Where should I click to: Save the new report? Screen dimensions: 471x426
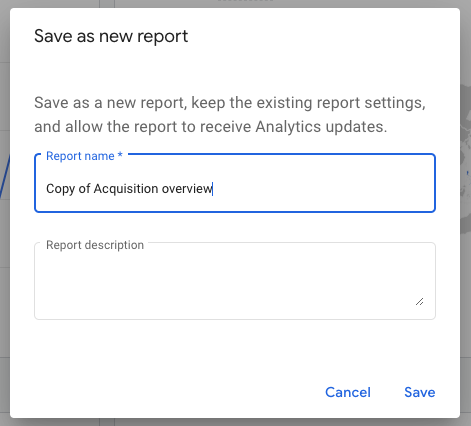(419, 392)
